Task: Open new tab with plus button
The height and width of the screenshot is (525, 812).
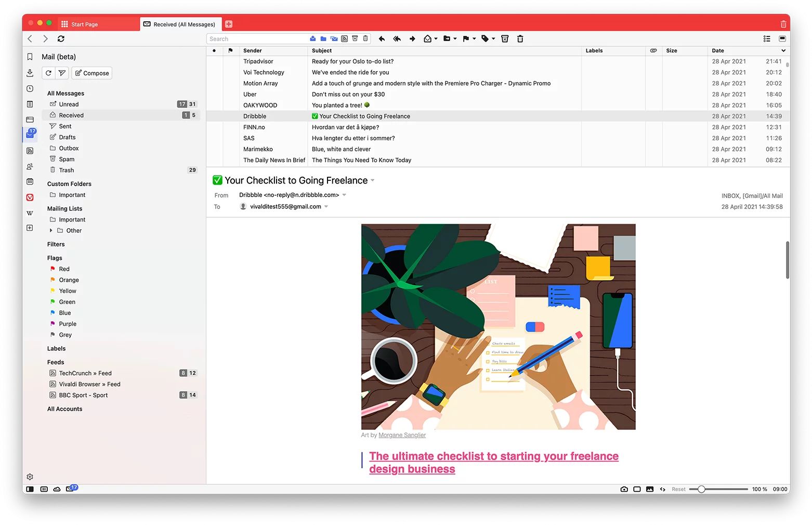Action: tap(229, 24)
